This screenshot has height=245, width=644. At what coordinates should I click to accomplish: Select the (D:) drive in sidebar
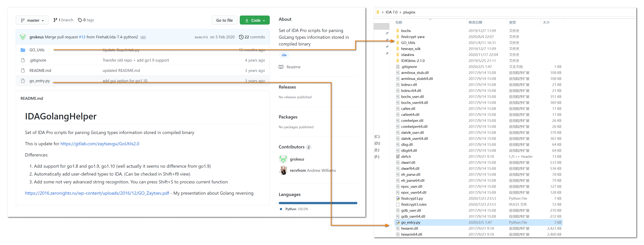pos(377,143)
